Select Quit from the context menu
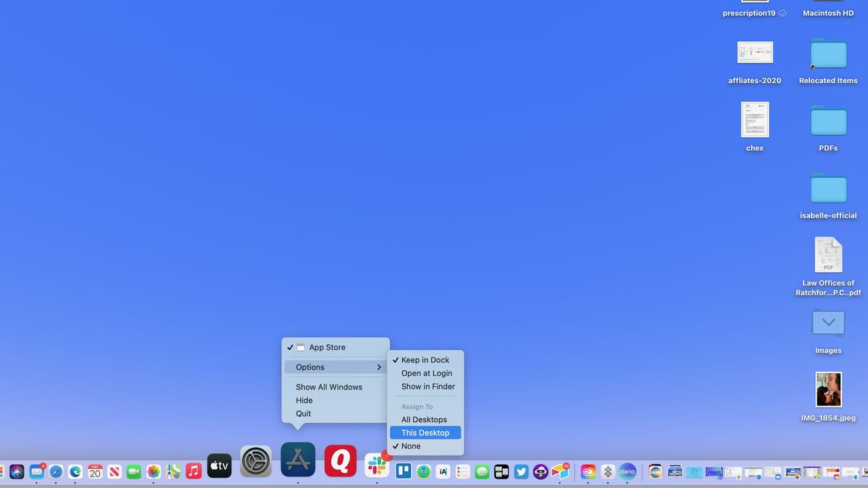The width and height of the screenshot is (868, 488). click(302, 413)
